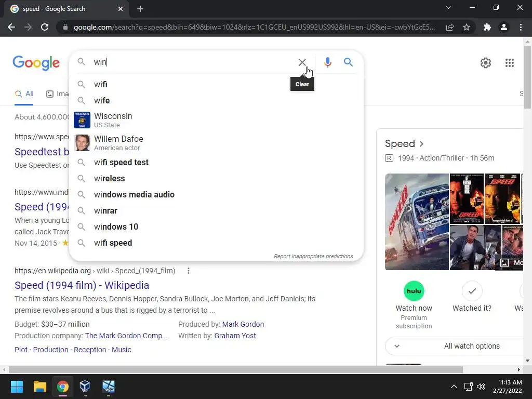Jump to Plot section link
This screenshot has height=399, width=532.
tap(21, 350)
